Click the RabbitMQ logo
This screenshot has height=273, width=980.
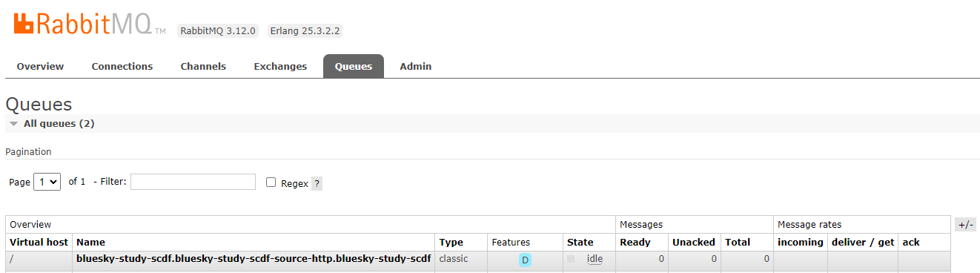(x=90, y=24)
